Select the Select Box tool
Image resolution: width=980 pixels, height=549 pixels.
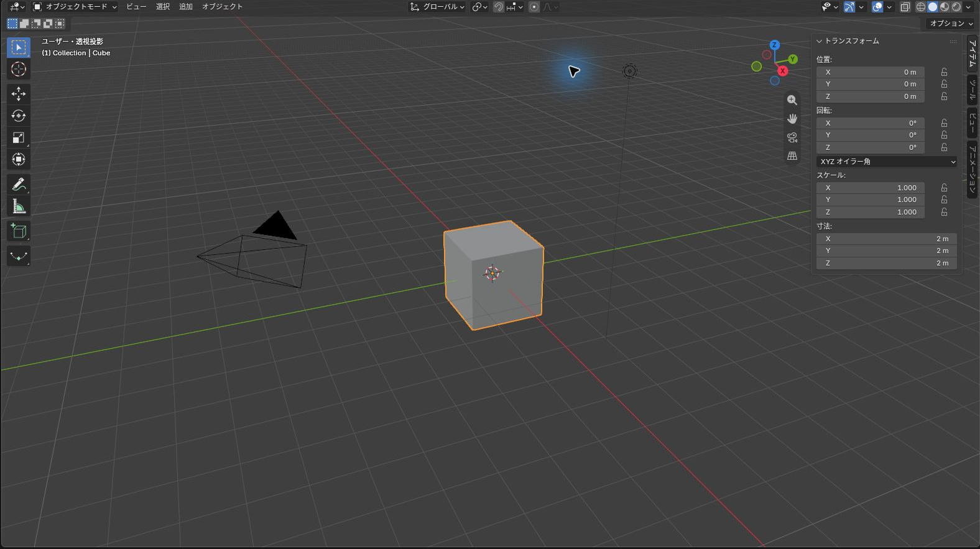click(x=19, y=48)
